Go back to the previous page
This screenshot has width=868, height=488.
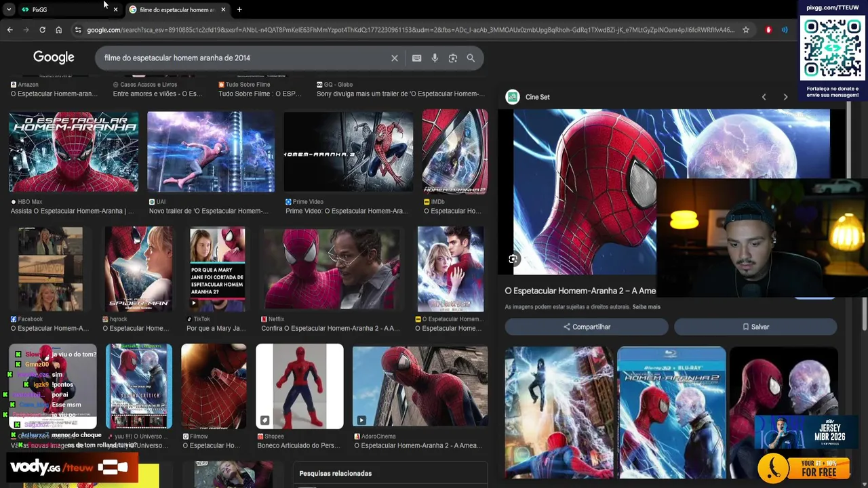[x=9, y=30]
